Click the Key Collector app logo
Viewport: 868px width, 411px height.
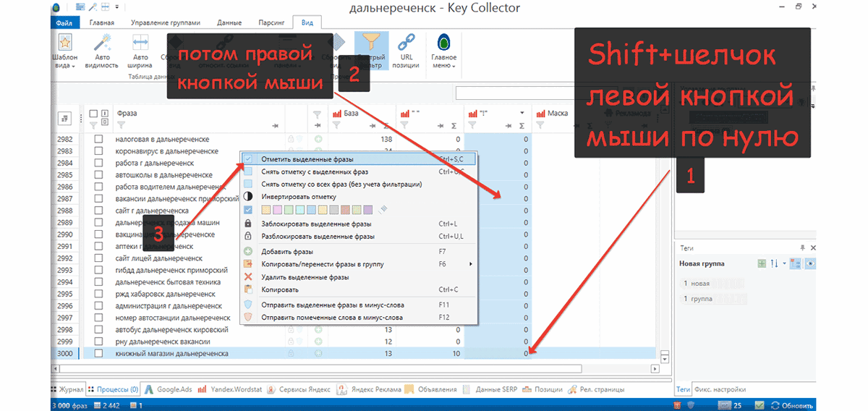[x=57, y=7]
